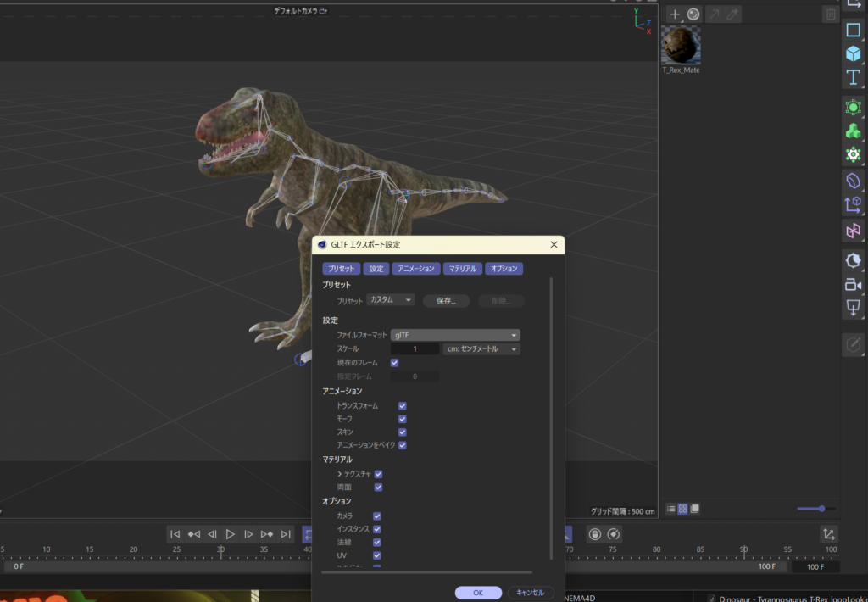Select the Text spline tool icon

coord(853,78)
